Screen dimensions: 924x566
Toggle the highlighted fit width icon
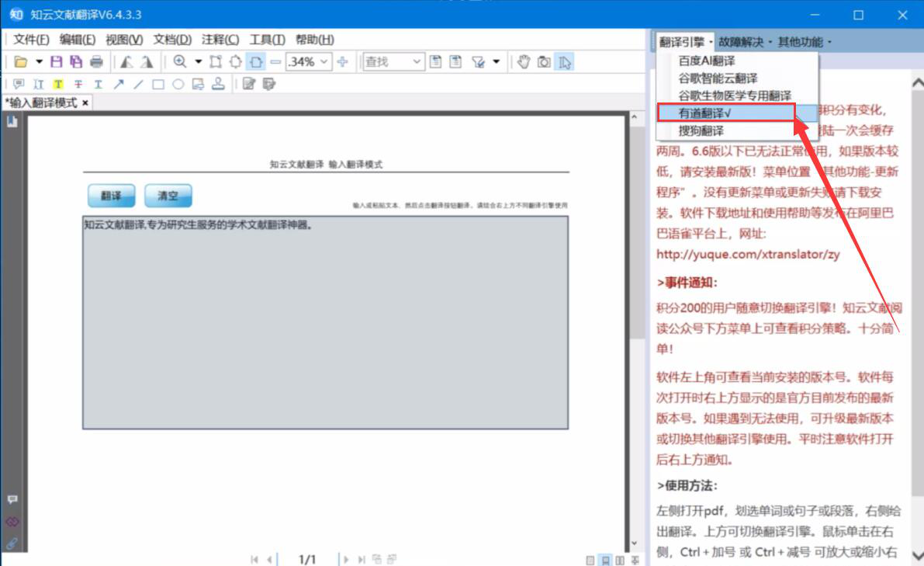(x=256, y=62)
